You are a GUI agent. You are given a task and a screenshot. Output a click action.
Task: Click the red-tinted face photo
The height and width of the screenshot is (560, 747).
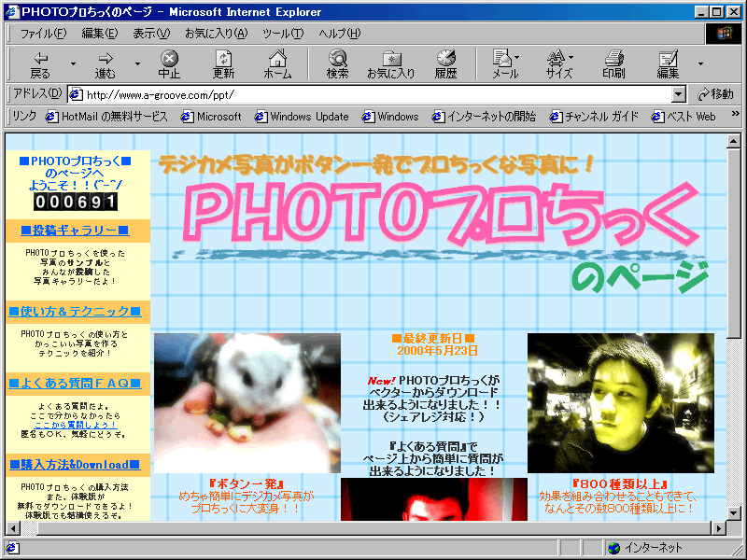[x=434, y=499]
